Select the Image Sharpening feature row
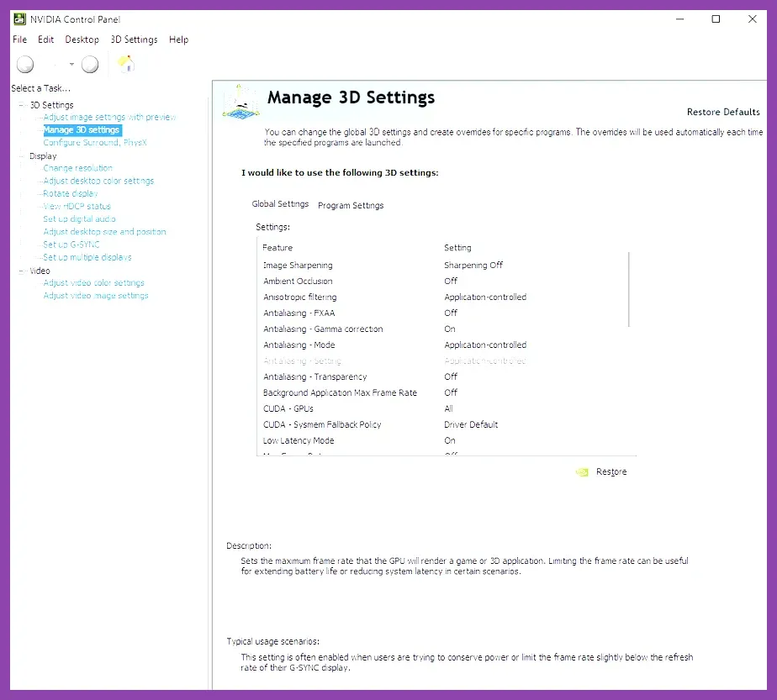 (x=442, y=266)
